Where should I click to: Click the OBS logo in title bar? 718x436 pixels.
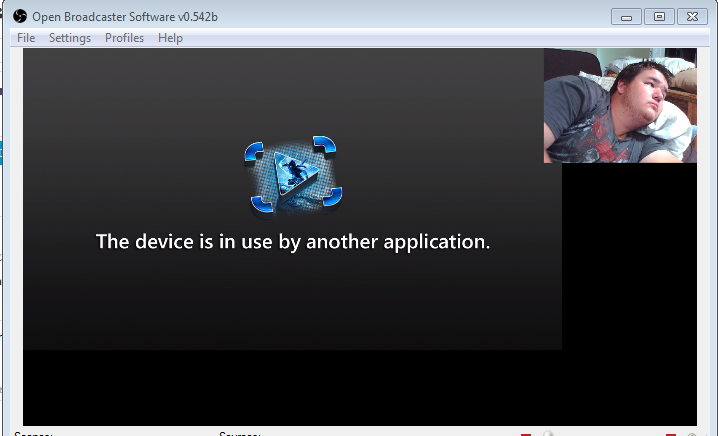[20, 16]
